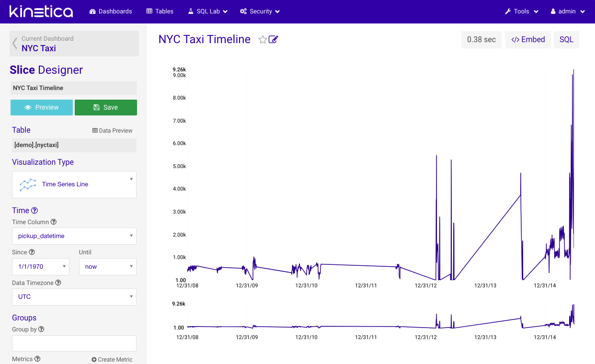Open the Since date dropdown
This screenshot has width=595, height=364.
[41, 267]
